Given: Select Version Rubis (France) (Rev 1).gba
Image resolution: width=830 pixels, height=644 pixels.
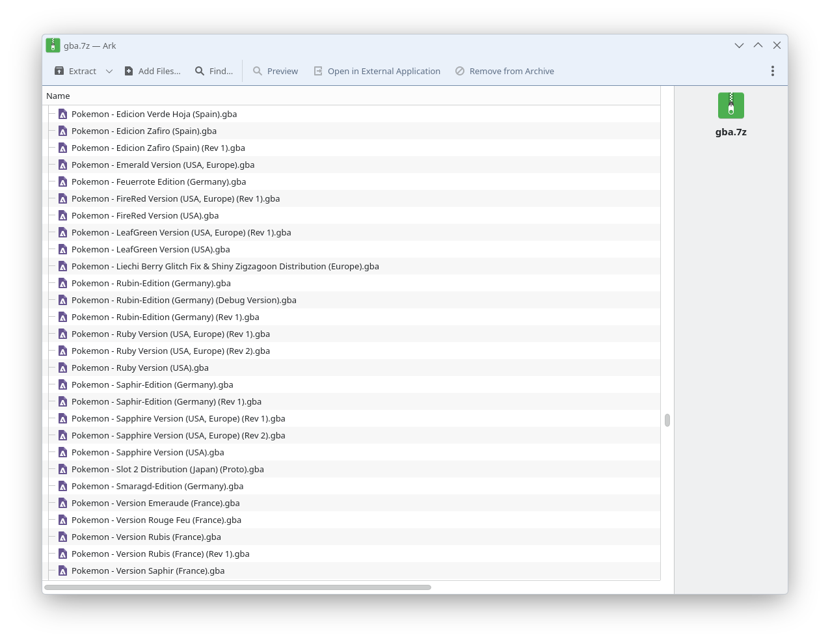Looking at the screenshot, I should click(x=351, y=554).
